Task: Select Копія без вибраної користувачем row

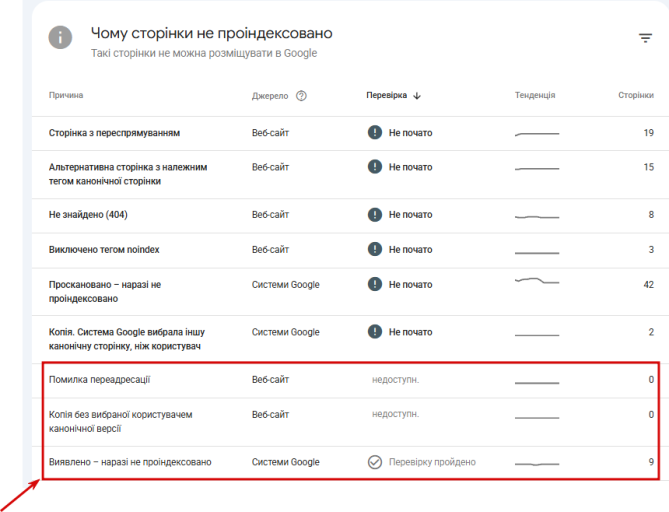Action: 350,422
